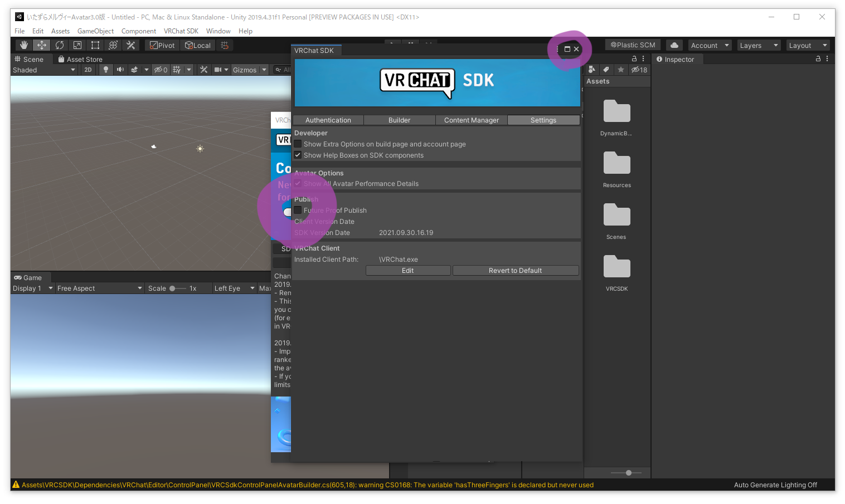The width and height of the screenshot is (845, 504).
Task: Click the Plastic SCM button
Action: tap(633, 45)
